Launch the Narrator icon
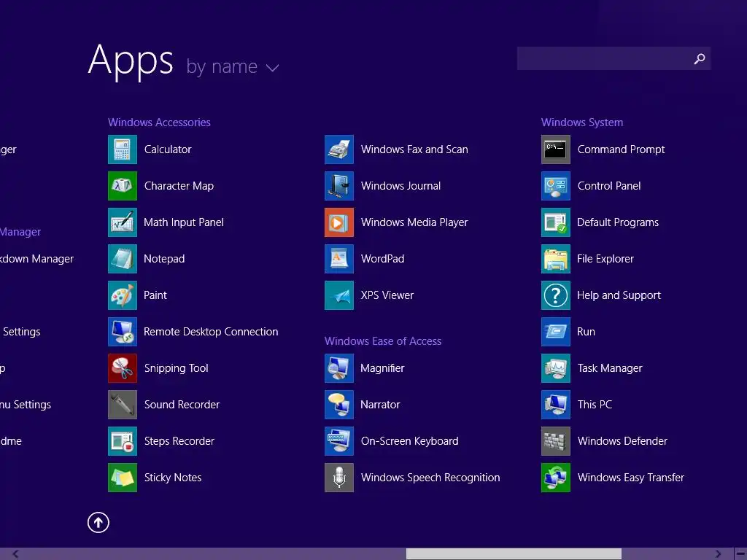The image size is (747, 560). 339,404
